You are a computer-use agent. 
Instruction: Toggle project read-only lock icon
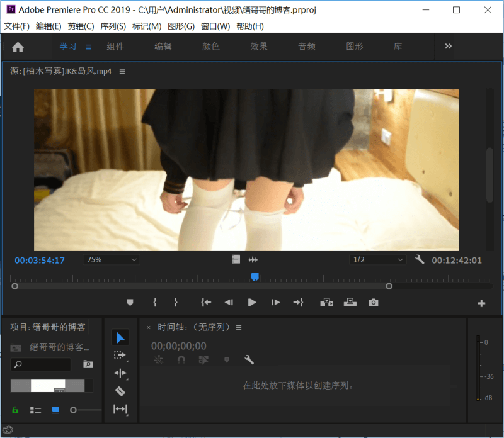(16, 410)
